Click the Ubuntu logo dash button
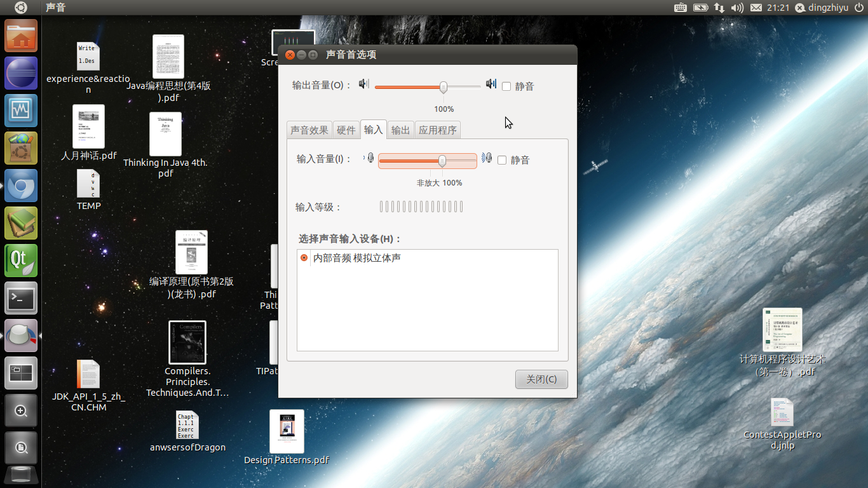 pos(21,8)
